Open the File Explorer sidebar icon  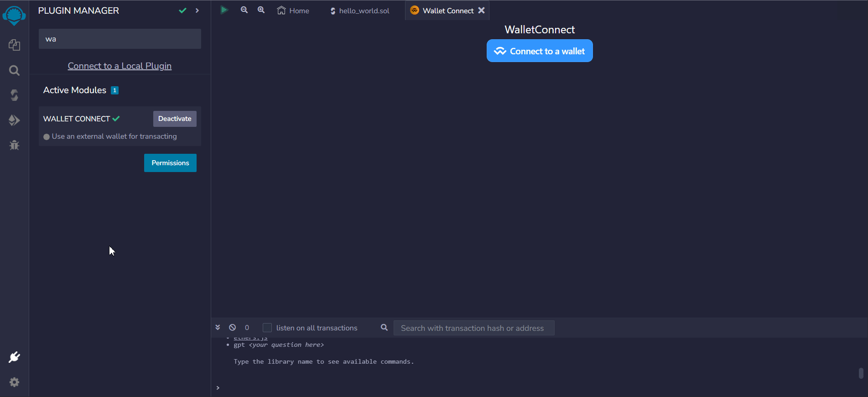(14, 45)
